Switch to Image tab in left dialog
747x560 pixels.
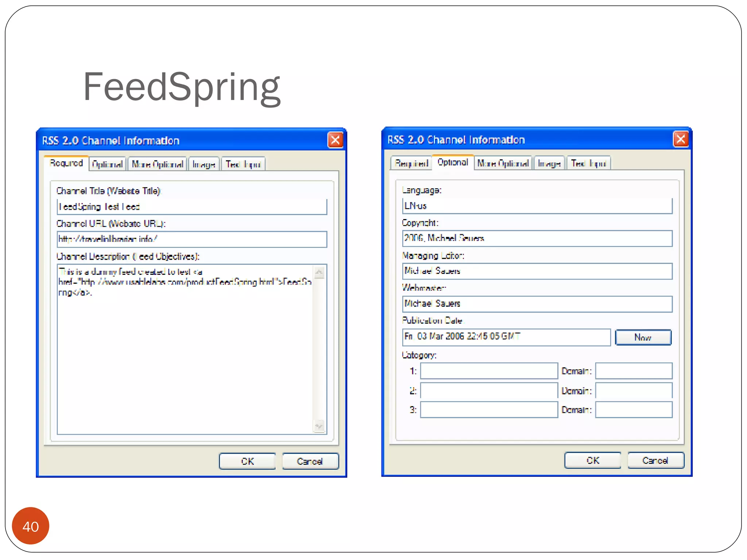[204, 164]
